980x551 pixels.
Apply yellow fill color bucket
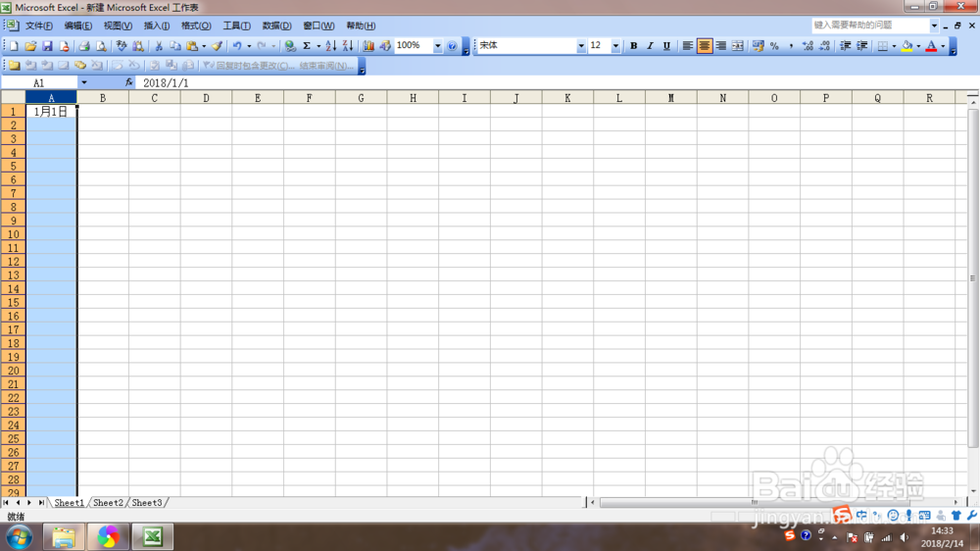click(x=906, y=46)
